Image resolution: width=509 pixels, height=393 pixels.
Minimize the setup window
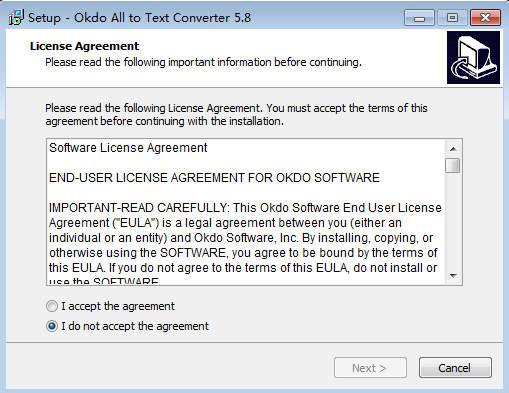point(419,18)
